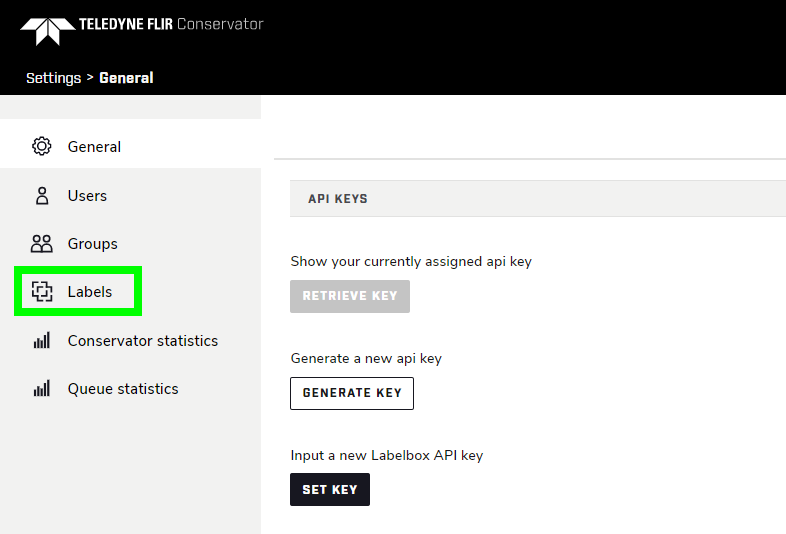View Queue statistics page
This screenshot has height=534, width=786.
point(123,389)
